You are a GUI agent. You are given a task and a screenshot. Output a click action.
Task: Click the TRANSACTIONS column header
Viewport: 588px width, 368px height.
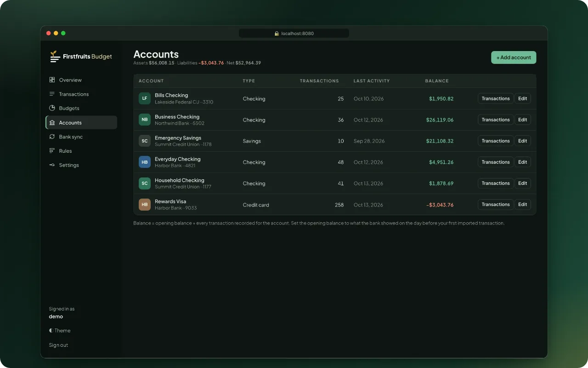click(319, 81)
